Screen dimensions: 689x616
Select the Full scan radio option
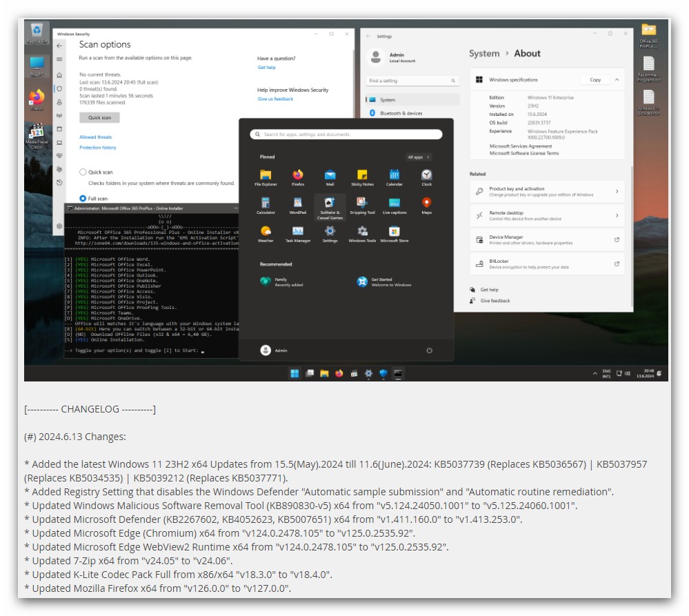[83, 198]
